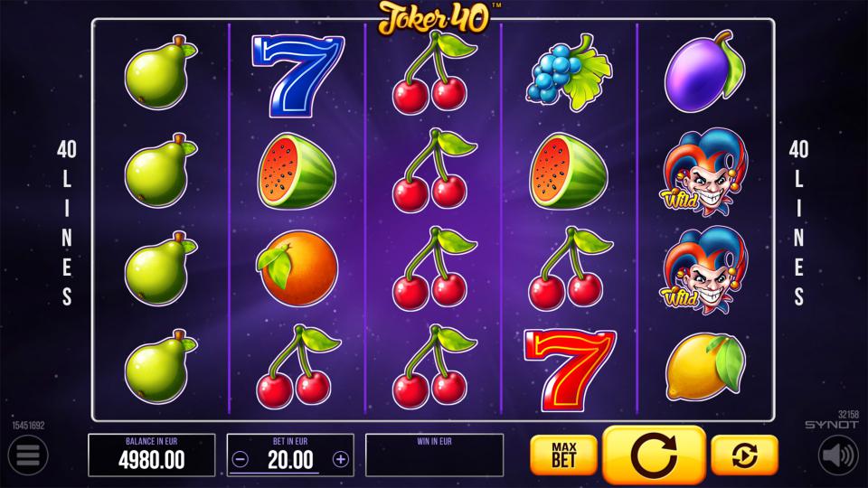Click the bet slider line under 20.00
The height and width of the screenshot is (488, 868).
click(275, 473)
